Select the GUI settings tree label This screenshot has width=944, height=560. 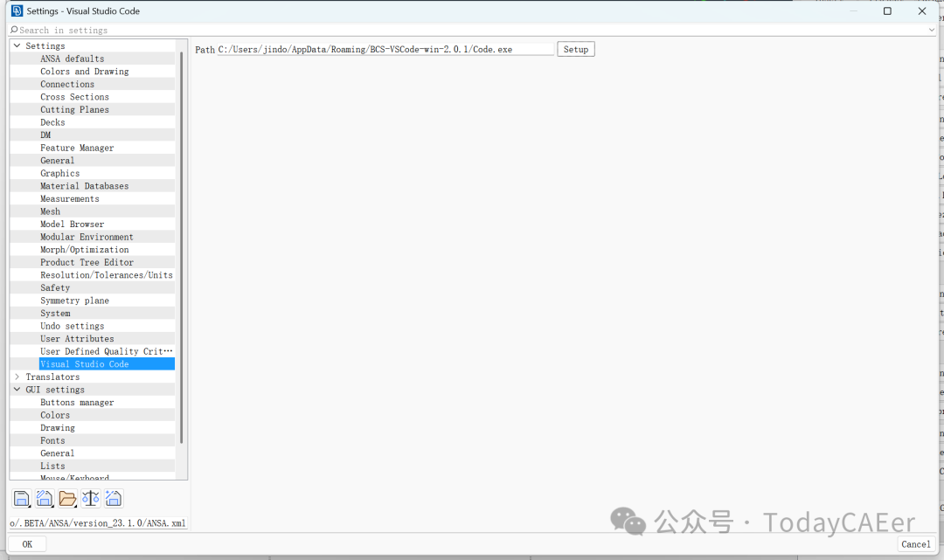[55, 390]
